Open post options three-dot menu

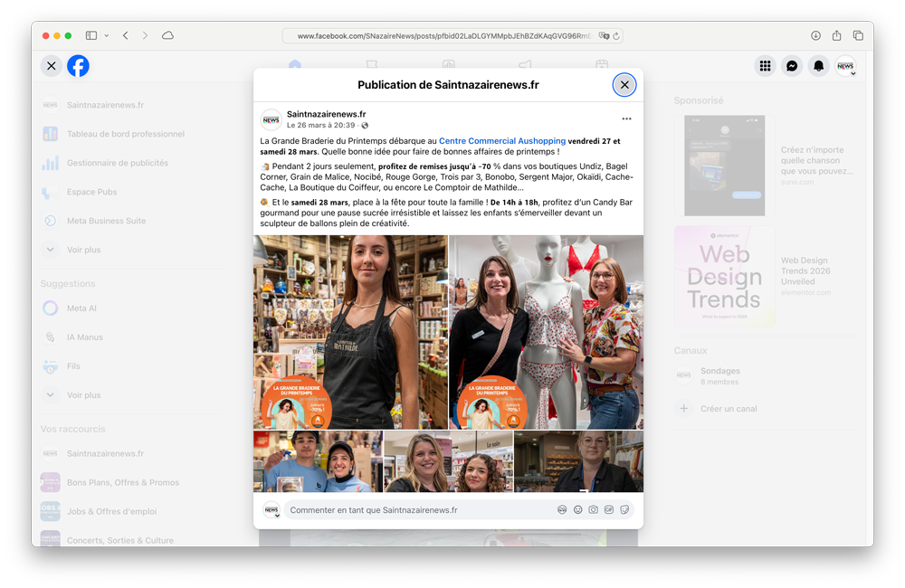(626, 119)
